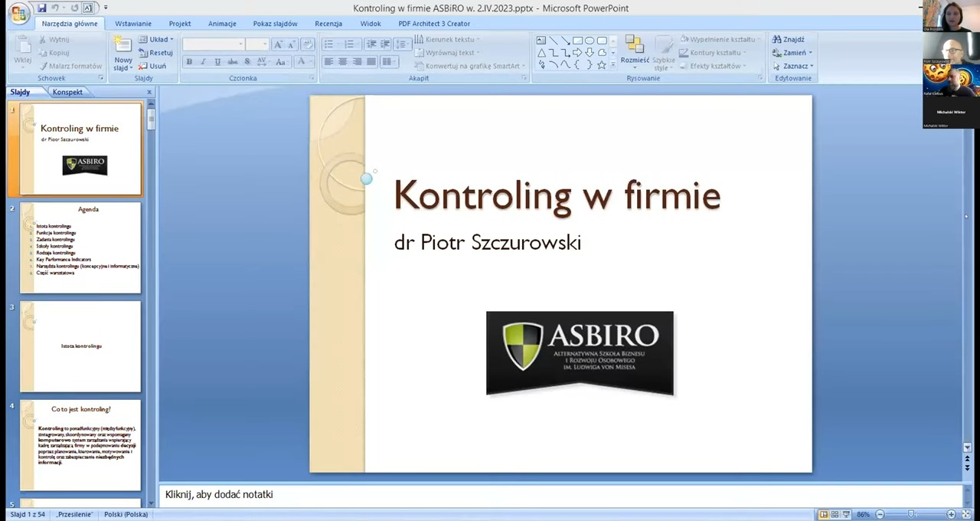Switch to Slide Sorter view in status bar

pyautogui.click(x=835, y=514)
